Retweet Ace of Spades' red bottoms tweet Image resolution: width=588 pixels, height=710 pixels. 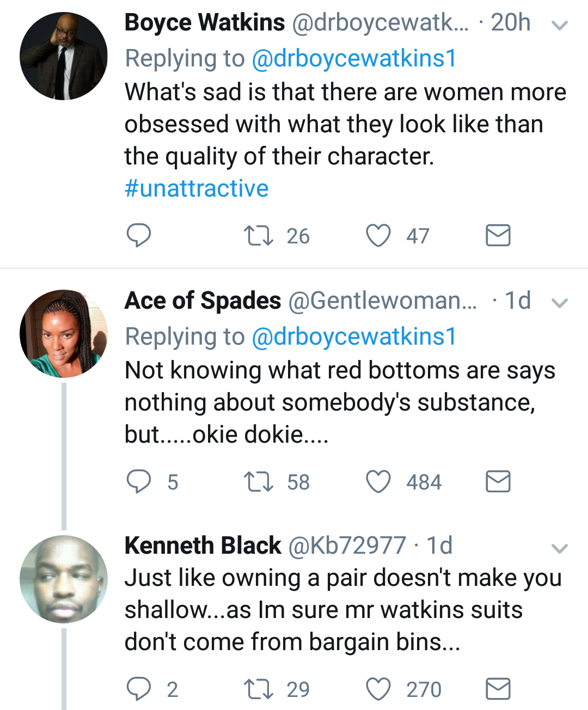[259, 482]
